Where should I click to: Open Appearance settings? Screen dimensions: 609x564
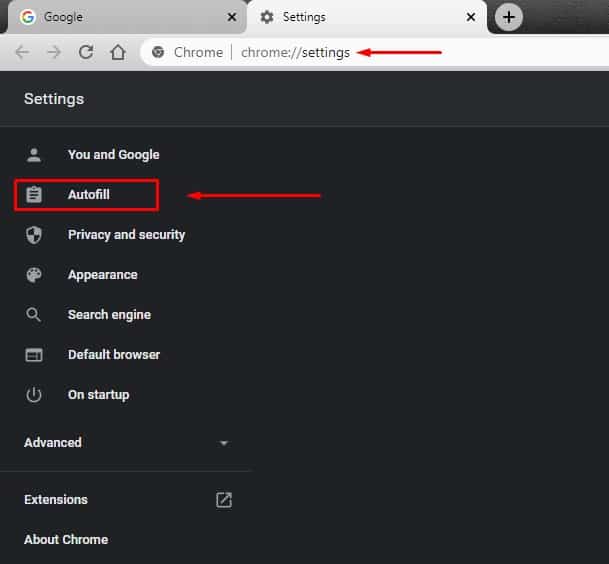103,275
